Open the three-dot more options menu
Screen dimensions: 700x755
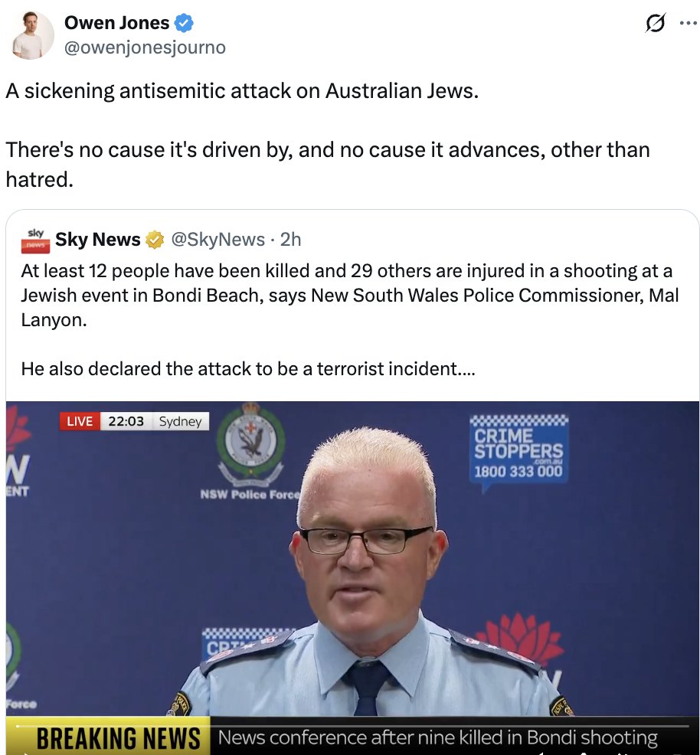click(689, 23)
